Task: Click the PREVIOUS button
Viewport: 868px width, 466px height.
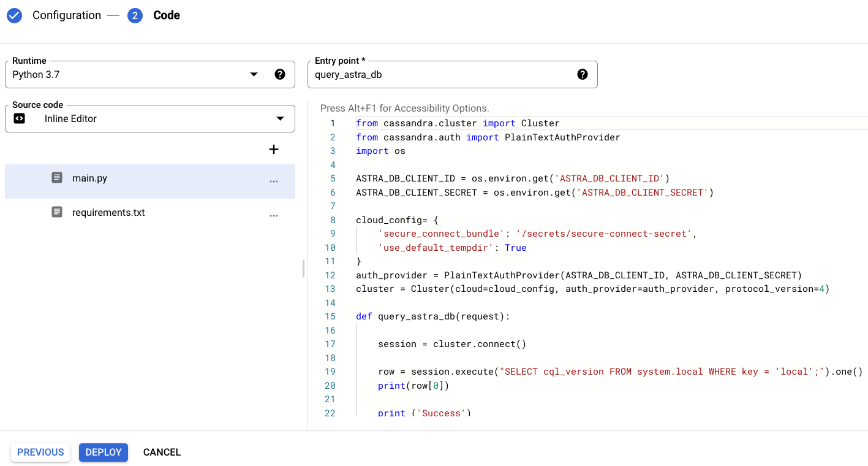Action: (x=40, y=452)
